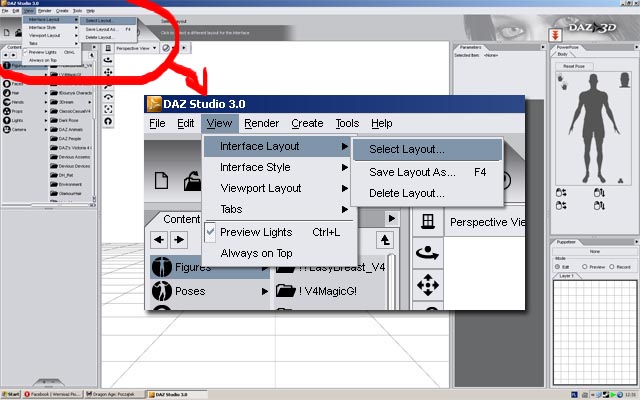
Task: Click the Puppeteer grid area
Action: pyautogui.click(x=595, y=332)
